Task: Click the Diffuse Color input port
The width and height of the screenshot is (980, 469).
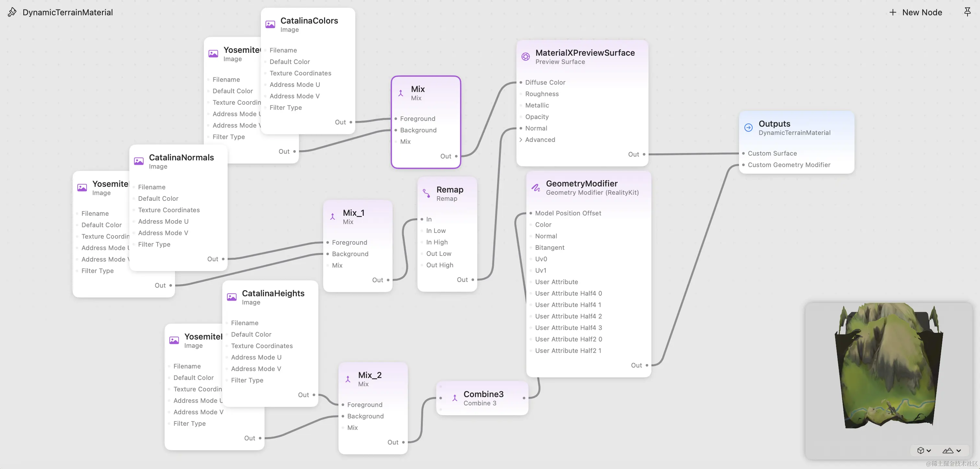Action: click(521, 83)
